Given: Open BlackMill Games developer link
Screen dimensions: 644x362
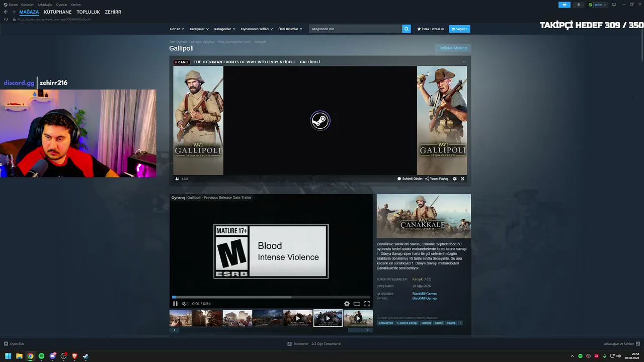Looking at the screenshot, I should point(425,294).
